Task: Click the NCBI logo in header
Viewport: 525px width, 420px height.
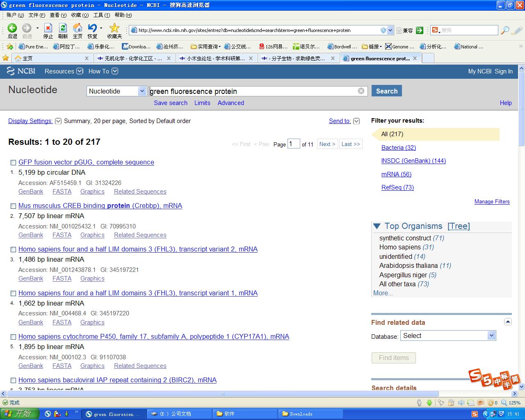Action: point(21,71)
